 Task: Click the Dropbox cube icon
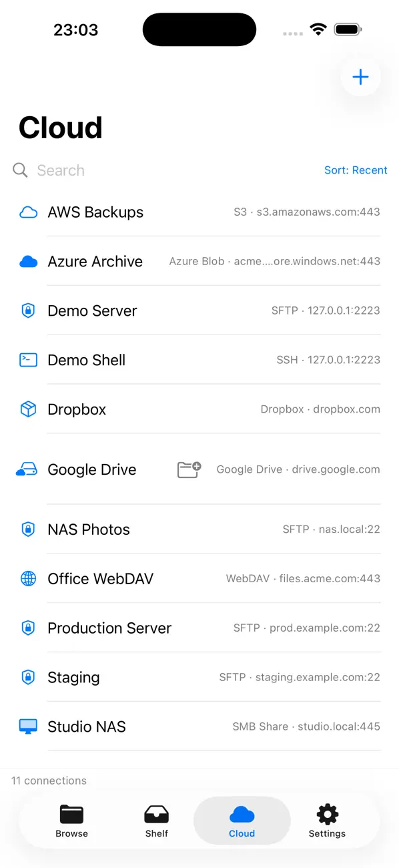28,409
